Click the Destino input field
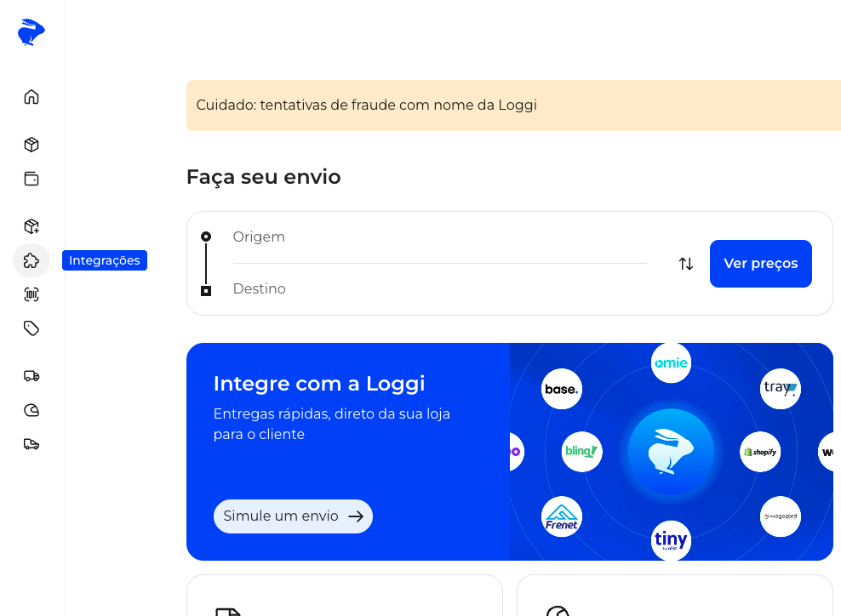The height and width of the screenshot is (616, 841). 439,289
